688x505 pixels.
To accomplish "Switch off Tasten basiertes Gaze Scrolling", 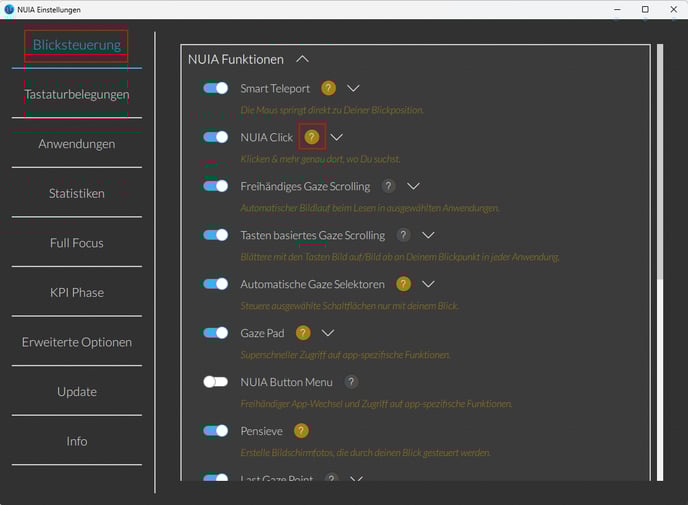I will point(215,235).
